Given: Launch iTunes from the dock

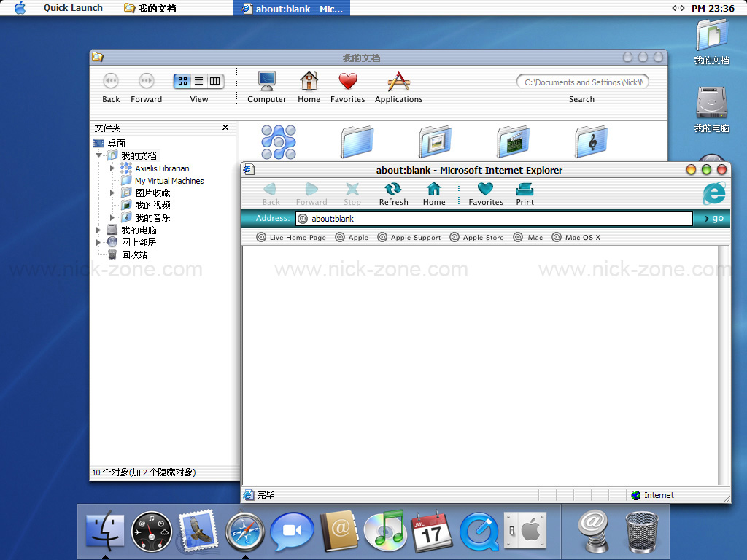Looking at the screenshot, I should 384,531.
